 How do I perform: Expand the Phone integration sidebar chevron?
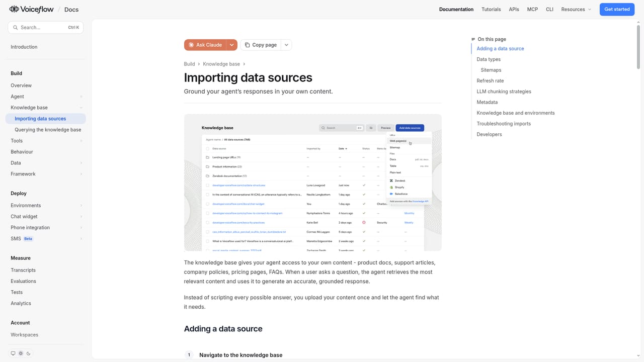(81, 228)
